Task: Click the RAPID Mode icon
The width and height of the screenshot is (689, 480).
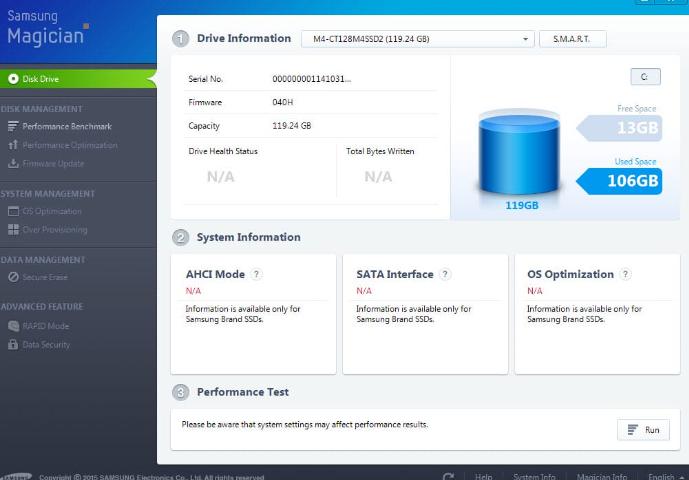Action: (x=13, y=326)
